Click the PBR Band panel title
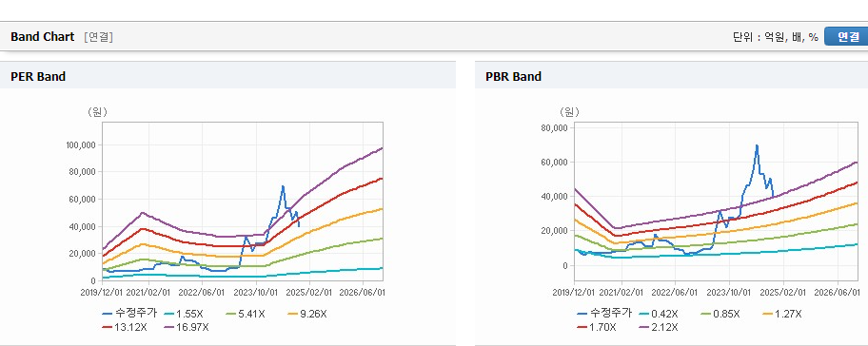 (x=513, y=77)
